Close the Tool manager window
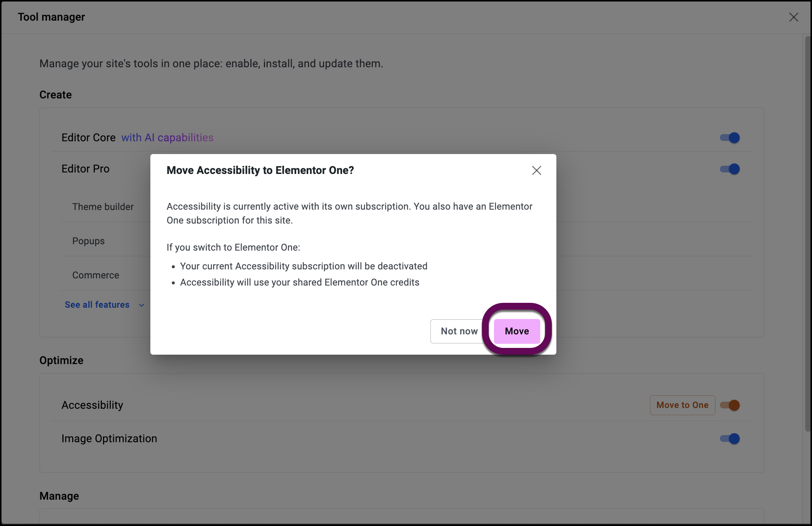Screen dimensions: 812x526 point(794,17)
